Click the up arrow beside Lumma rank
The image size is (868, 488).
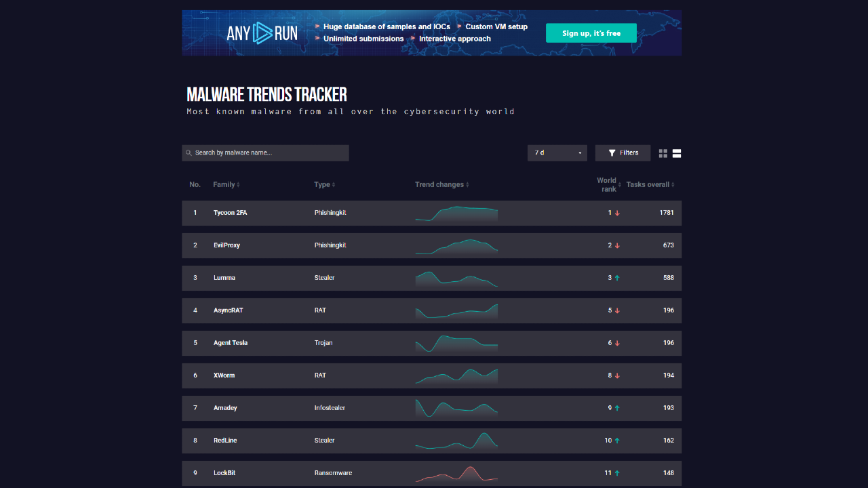617,278
